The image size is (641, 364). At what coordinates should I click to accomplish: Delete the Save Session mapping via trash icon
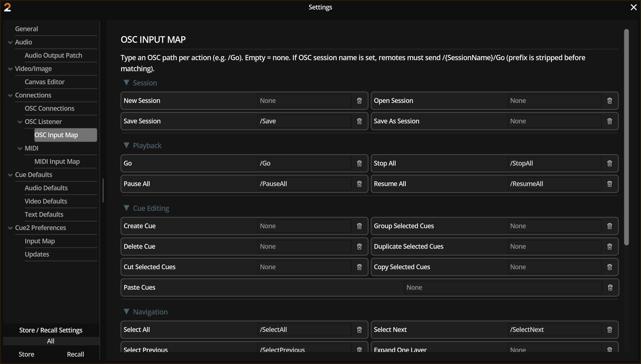coord(359,121)
